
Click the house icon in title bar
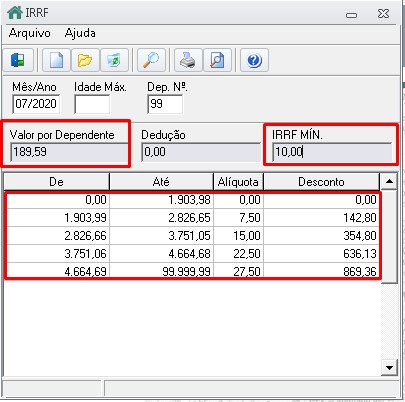click(x=15, y=13)
